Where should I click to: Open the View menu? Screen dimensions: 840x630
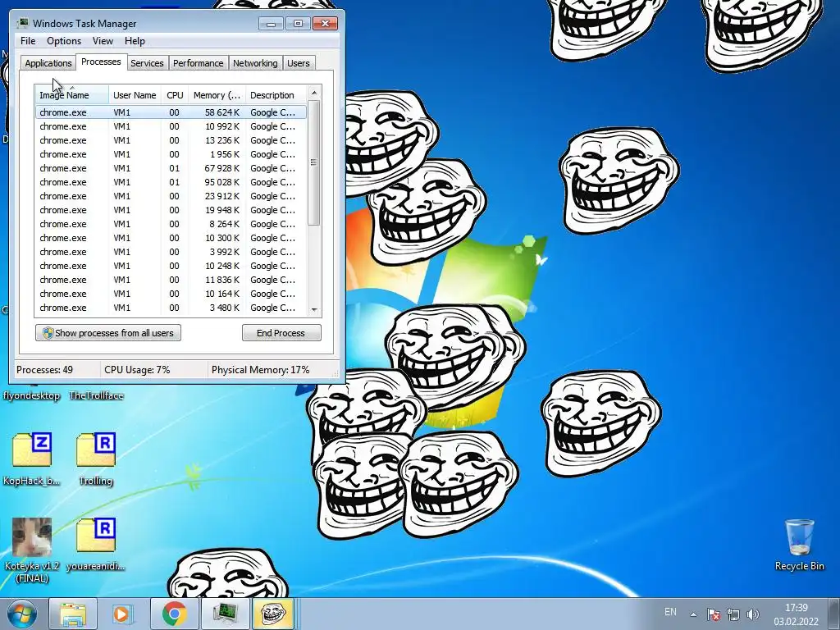tap(103, 41)
